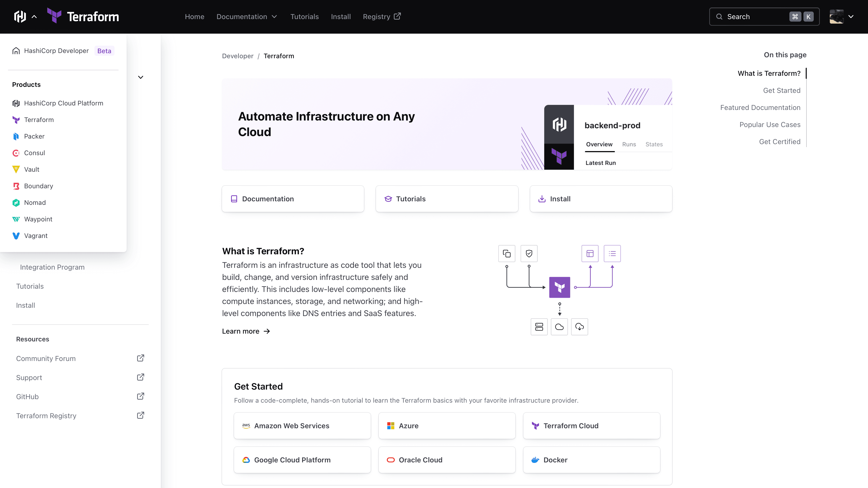Select the Consul product icon
Screen dimensions: 868x488
(x=16, y=153)
